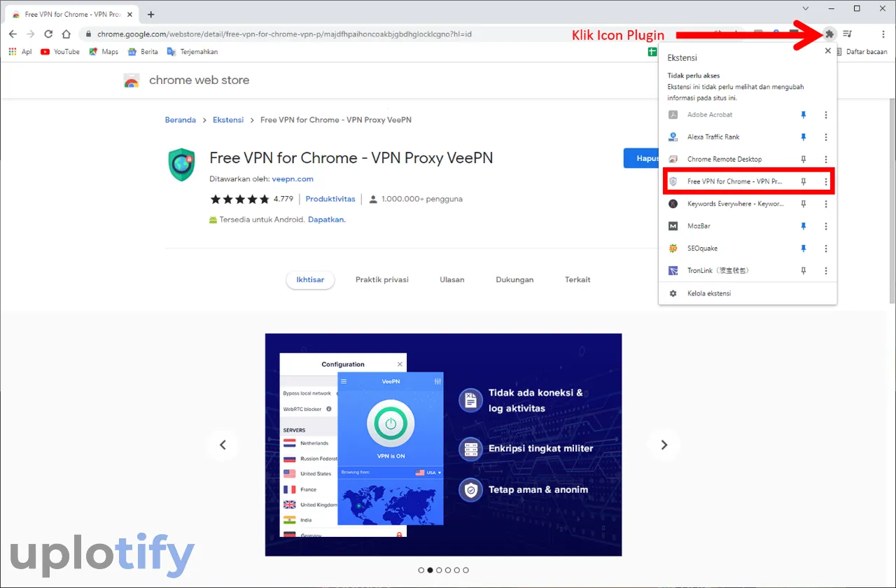The height and width of the screenshot is (588, 896).
Task: Pin Chrome Remote Desktop to toolbar
Action: point(804,160)
